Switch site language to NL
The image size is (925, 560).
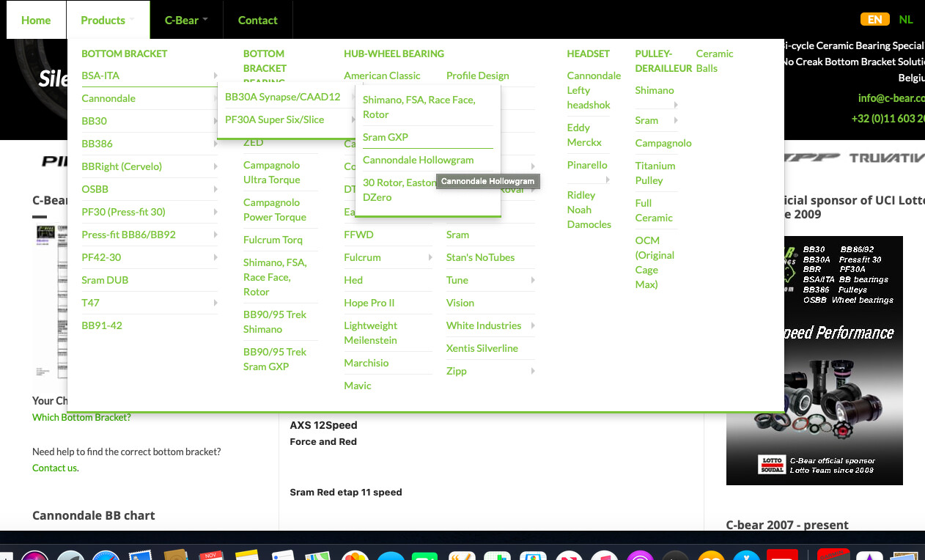906,20
